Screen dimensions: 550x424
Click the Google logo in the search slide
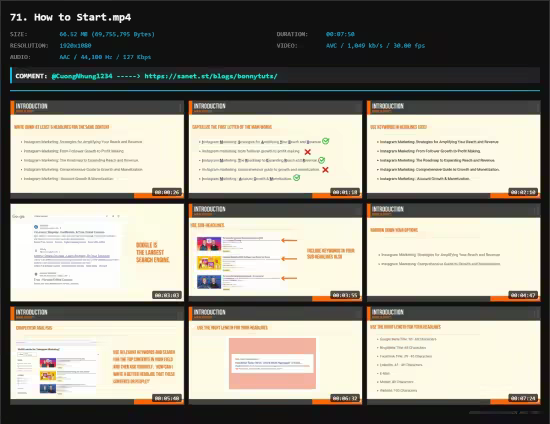click(19, 216)
